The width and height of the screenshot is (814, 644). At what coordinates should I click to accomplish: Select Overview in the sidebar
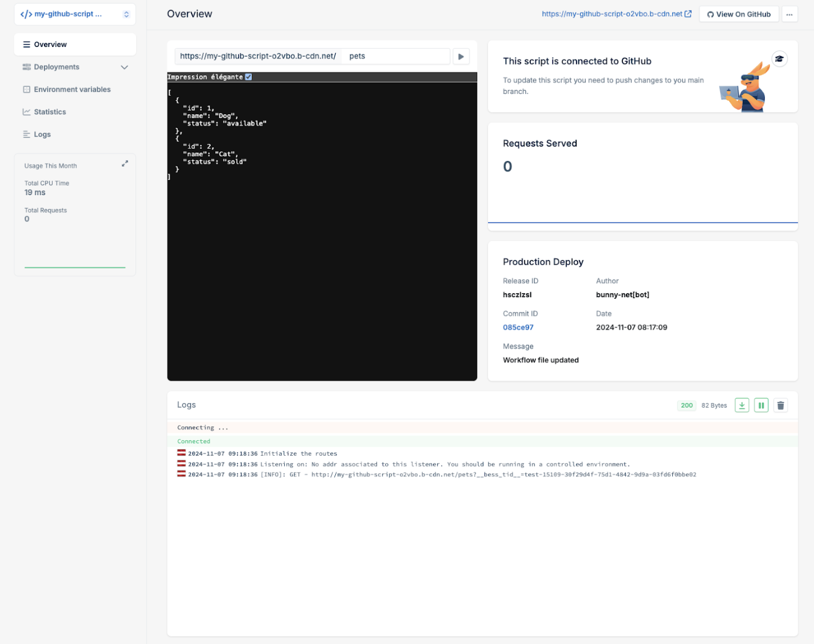point(75,45)
